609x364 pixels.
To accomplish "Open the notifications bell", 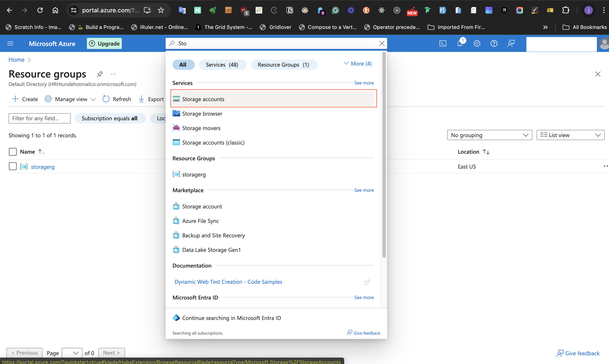I will click(x=460, y=43).
